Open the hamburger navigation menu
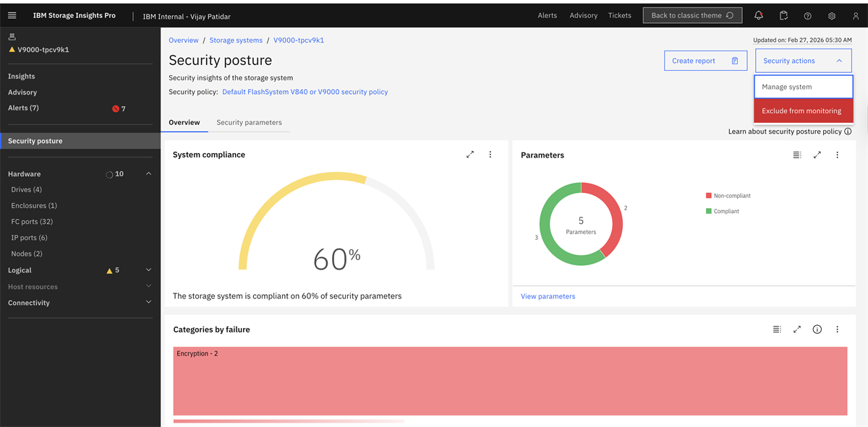Screen dimensions: 868x427 click(12, 15)
